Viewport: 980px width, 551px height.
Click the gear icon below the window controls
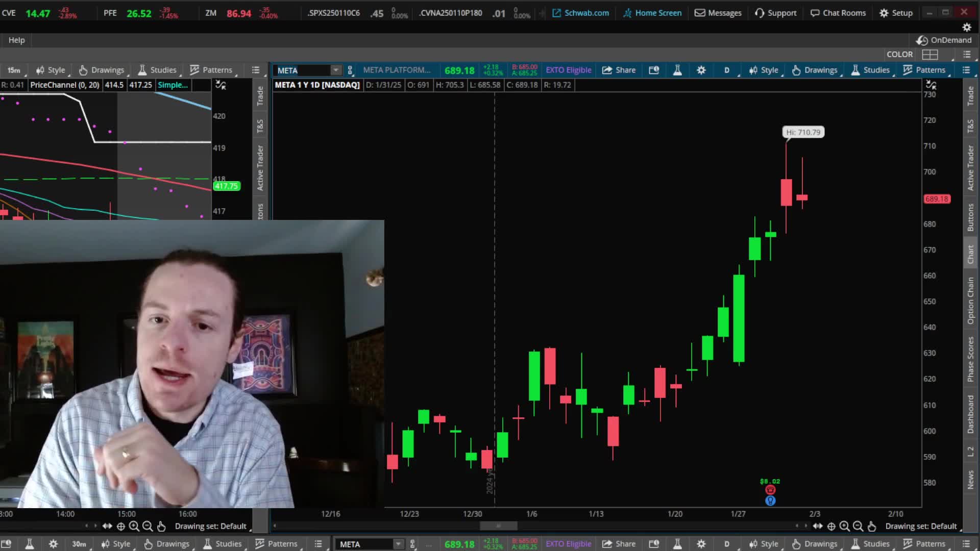966,27
